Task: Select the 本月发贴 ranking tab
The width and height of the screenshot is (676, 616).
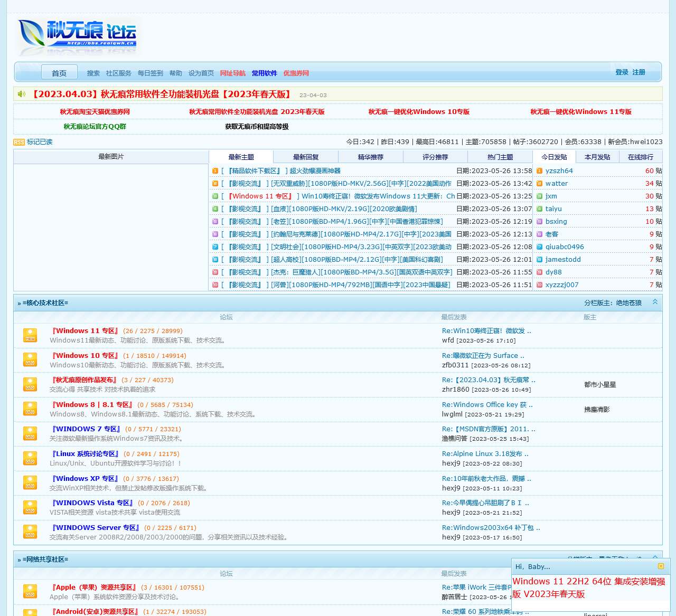Action: tap(597, 157)
